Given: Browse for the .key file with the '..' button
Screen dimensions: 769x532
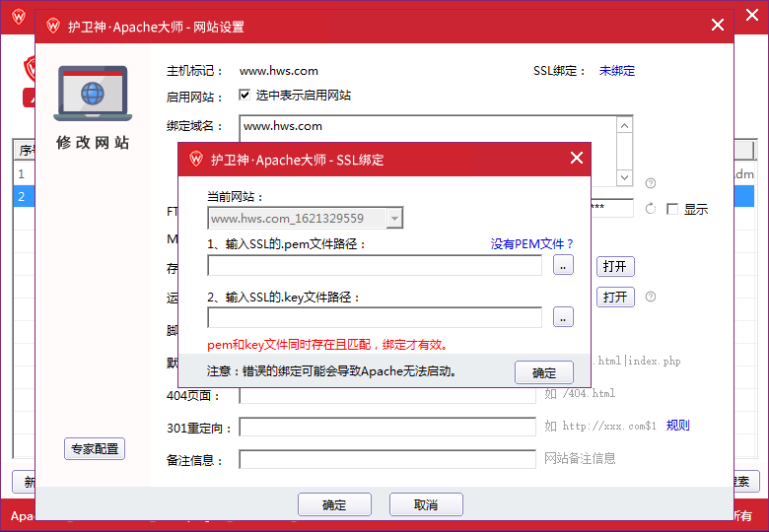Looking at the screenshot, I should 563,317.
